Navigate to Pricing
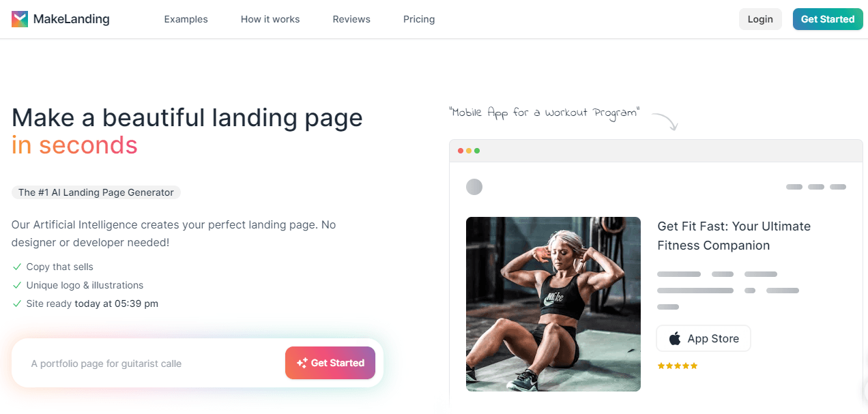The height and width of the screenshot is (414, 868). tap(419, 19)
